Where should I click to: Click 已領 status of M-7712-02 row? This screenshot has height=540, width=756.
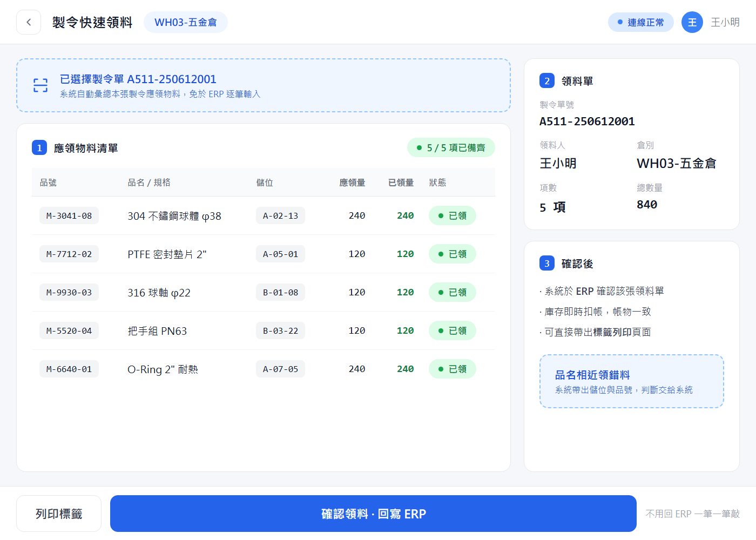[453, 254]
